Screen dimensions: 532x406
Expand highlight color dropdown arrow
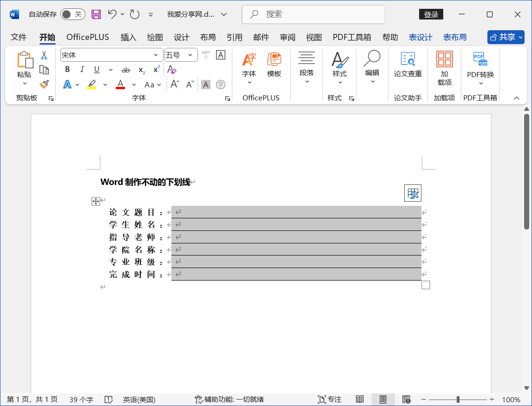tap(105, 85)
